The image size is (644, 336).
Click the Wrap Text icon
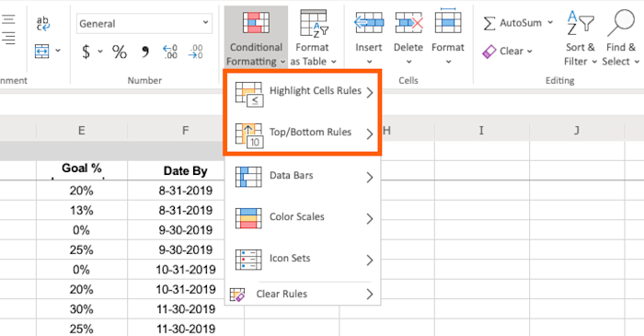pyautogui.click(x=42, y=23)
